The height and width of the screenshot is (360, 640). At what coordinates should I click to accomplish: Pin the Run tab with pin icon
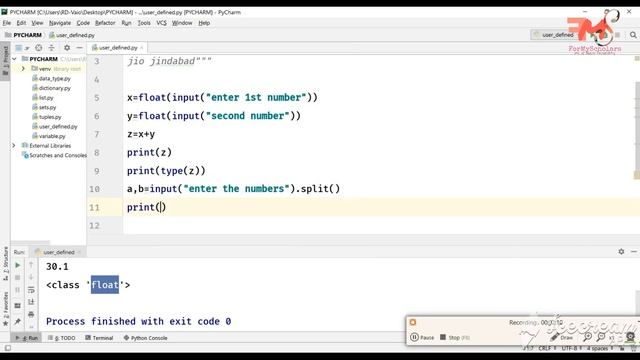click(18, 322)
